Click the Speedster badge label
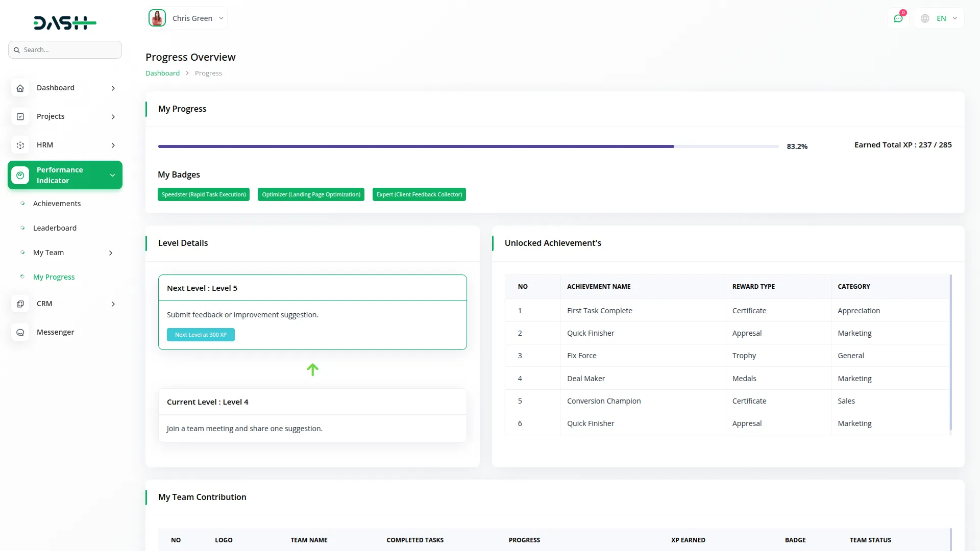The height and width of the screenshot is (551, 980). (x=204, y=194)
